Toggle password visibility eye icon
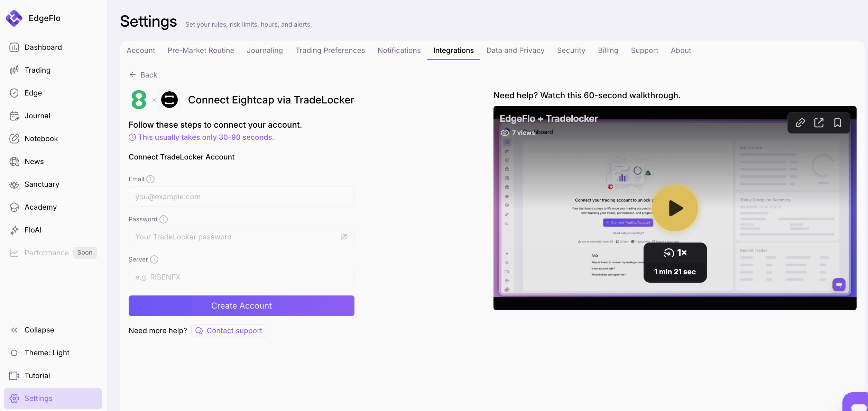 pyautogui.click(x=344, y=237)
